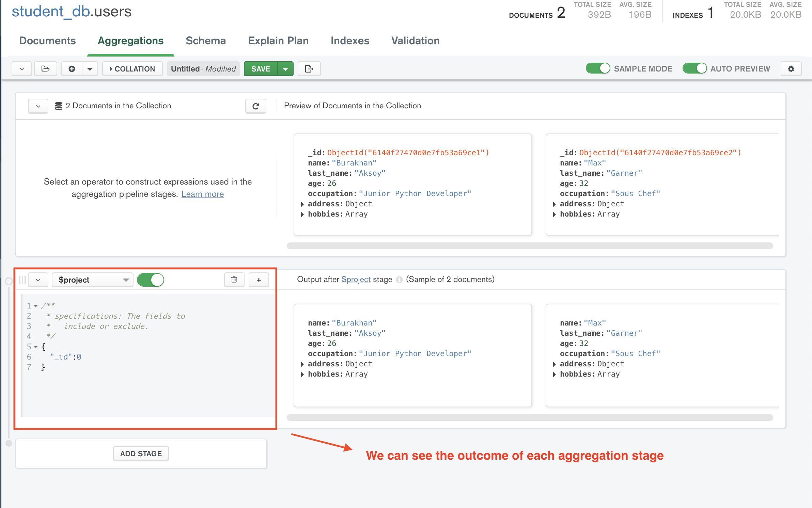Click the SAVE button dropdown arrow
Screen dimensions: 812x508
coord(285,68)
